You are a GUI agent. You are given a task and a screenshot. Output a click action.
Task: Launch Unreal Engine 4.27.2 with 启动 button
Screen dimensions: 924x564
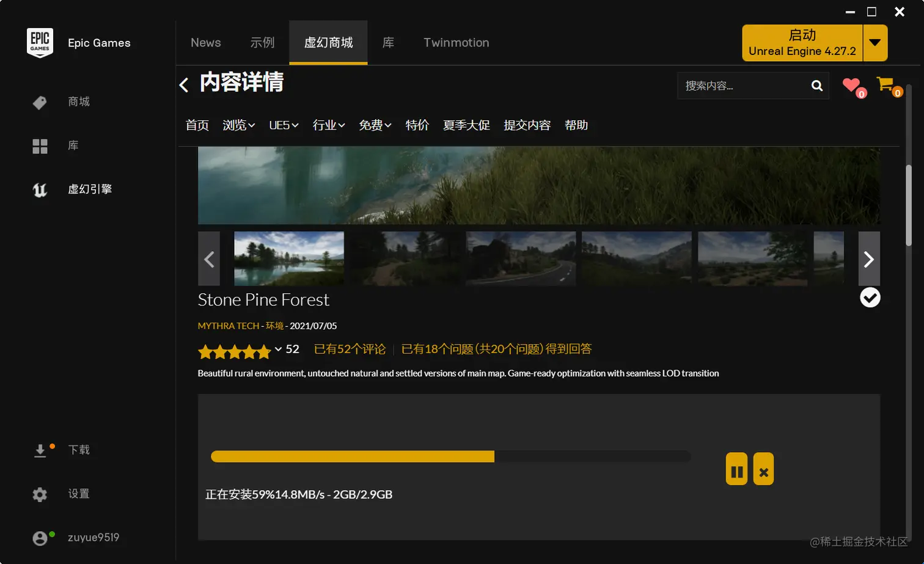pos(802,43)
